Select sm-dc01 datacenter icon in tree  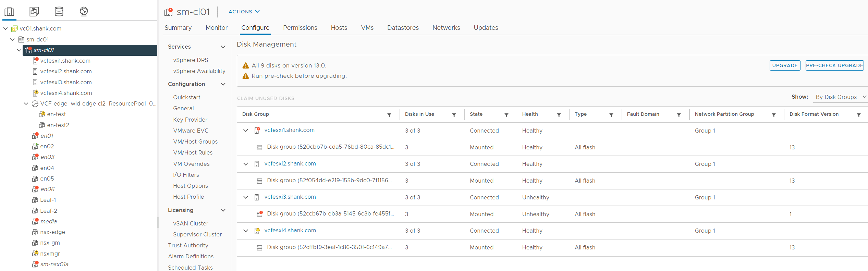pos(21,39)
